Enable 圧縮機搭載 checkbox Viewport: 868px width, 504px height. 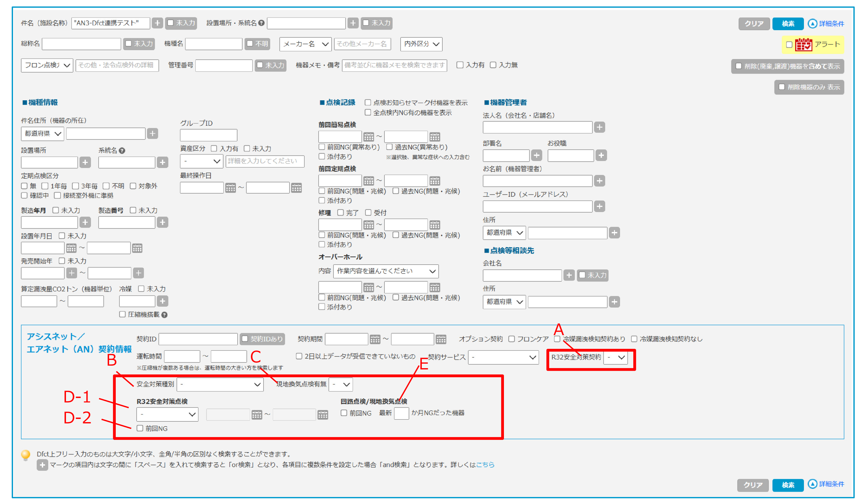click(x=122, y=315)
